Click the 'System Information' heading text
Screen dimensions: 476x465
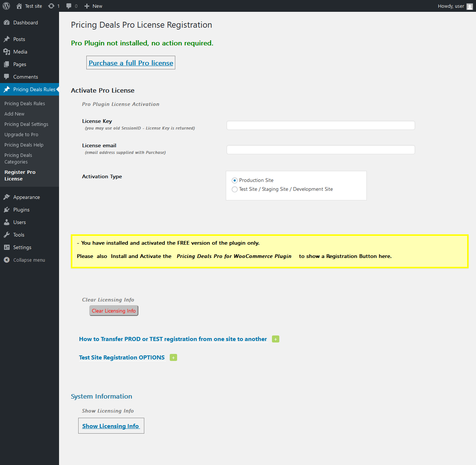101,396
